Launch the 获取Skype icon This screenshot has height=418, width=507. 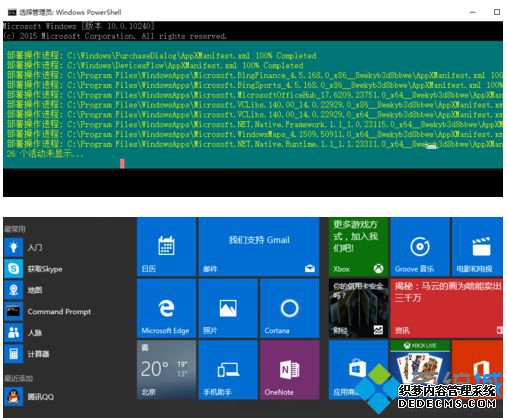(x=13, y=269)
